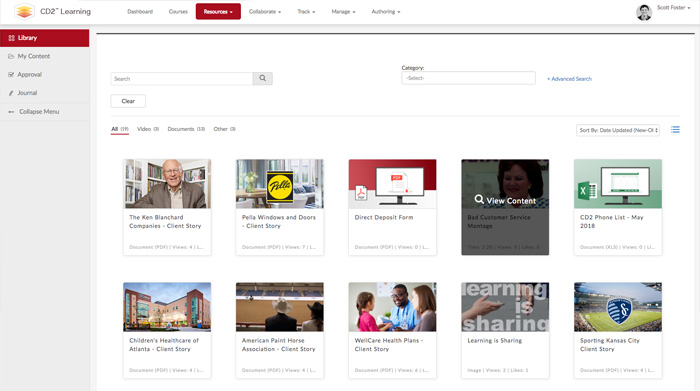Screen dimensions: 700x391
Task: Expand the Authoring dropdown menu
Action: tap(386, 12)
